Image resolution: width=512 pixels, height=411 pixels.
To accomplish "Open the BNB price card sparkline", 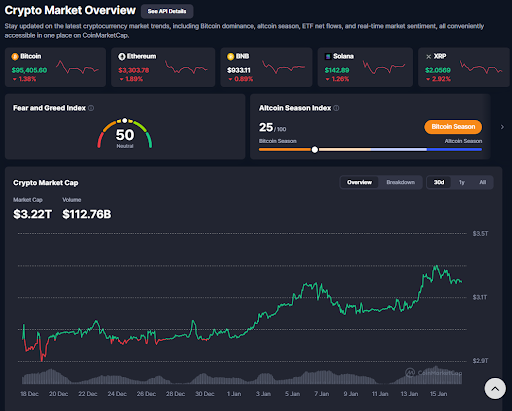I will click(283, 68).
